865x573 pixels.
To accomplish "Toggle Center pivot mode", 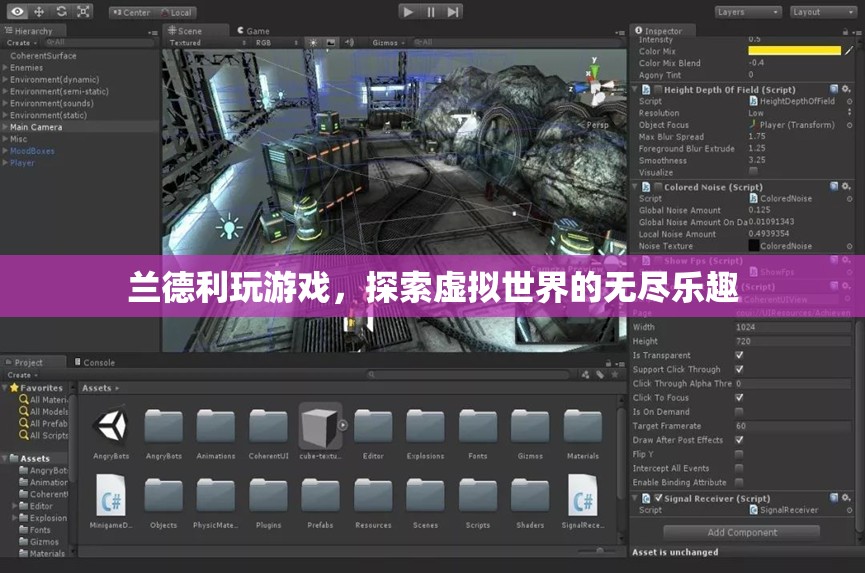I will click(131, 12).
